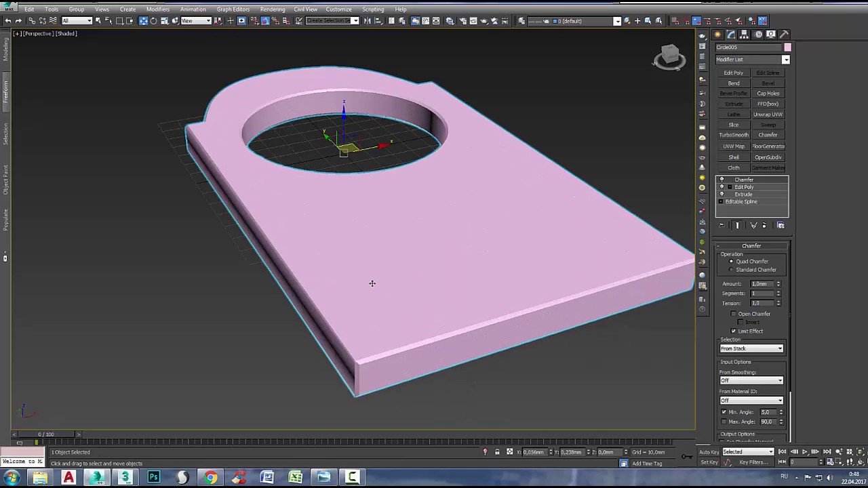This screenshot has height=488, width=868.
Task: Select the Quad Chamfer radio option
Action: [731, 262]
